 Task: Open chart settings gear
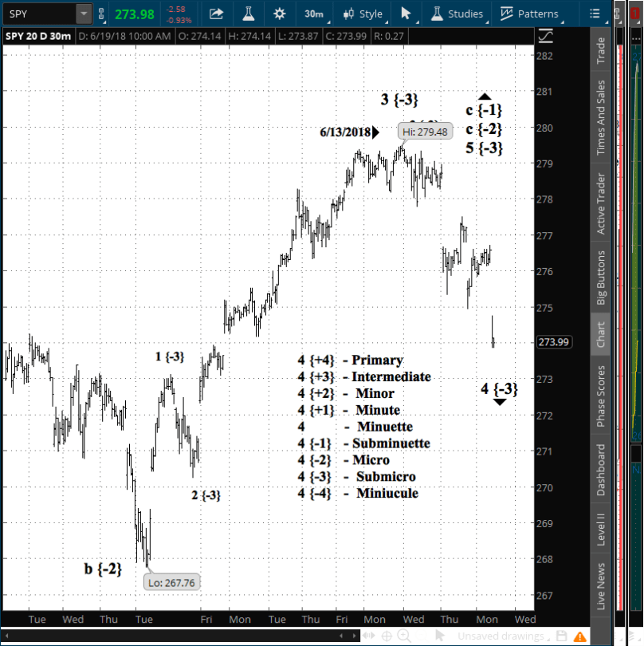279,14
